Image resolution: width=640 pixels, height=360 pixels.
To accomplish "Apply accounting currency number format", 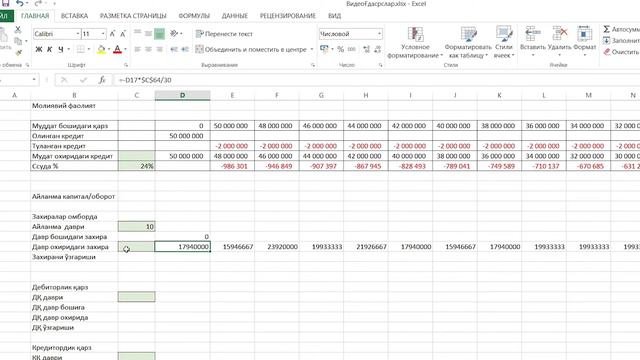I will 324,49.
